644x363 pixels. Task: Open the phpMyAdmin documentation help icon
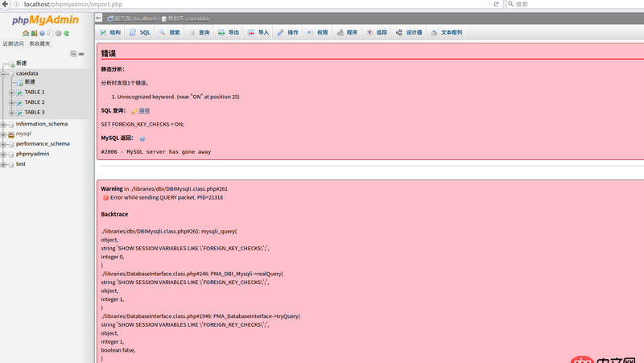click(x=42, y=33)
